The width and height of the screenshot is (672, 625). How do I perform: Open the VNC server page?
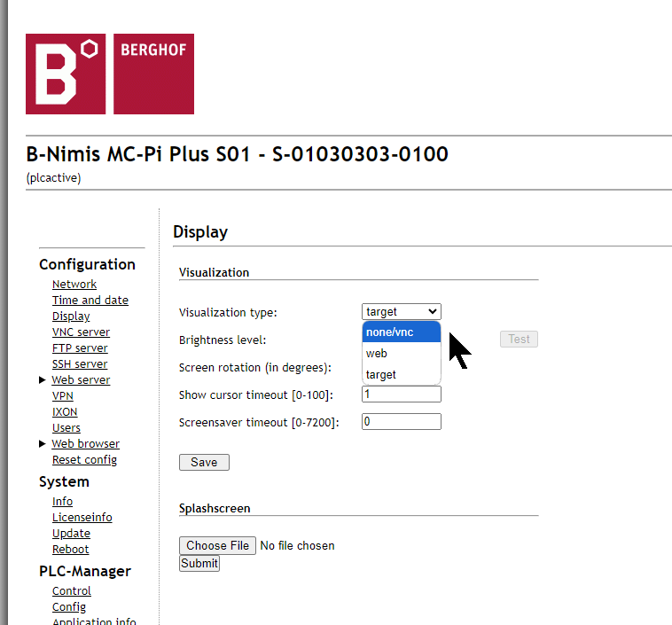pos(81,332)
